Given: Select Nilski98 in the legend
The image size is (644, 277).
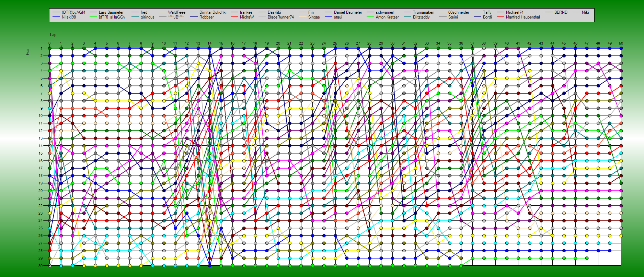Looking at the screenshot, I should coord(69,17).
